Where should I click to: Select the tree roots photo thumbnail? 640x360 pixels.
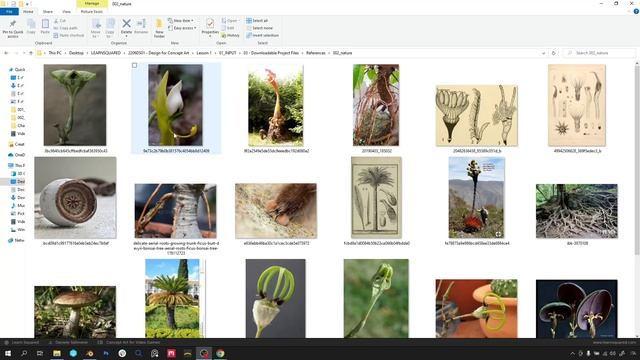pos(577,211)
